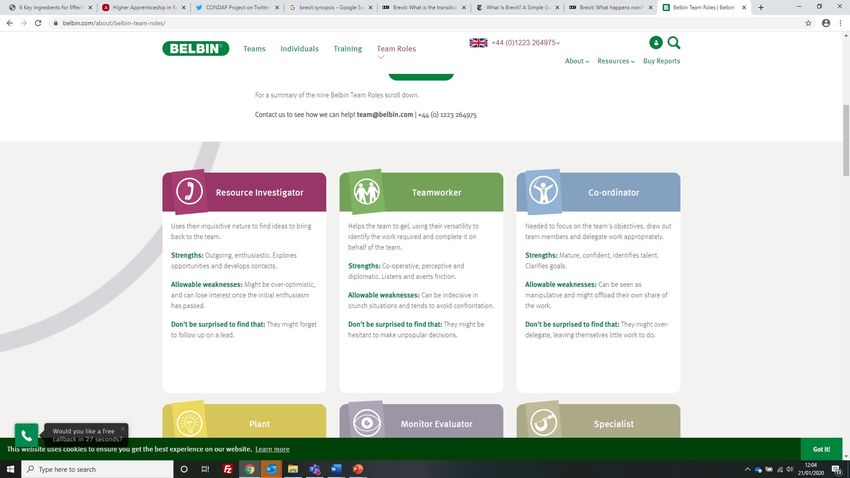Image resolution: width=850 pixels, height=478 pixels.
Task: Bookmark this page with the star
Action: (x=808, y=23)
